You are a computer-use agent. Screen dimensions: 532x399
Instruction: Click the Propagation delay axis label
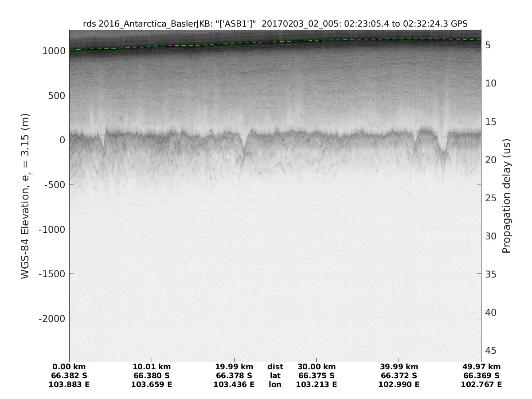(x=506, y=196)
